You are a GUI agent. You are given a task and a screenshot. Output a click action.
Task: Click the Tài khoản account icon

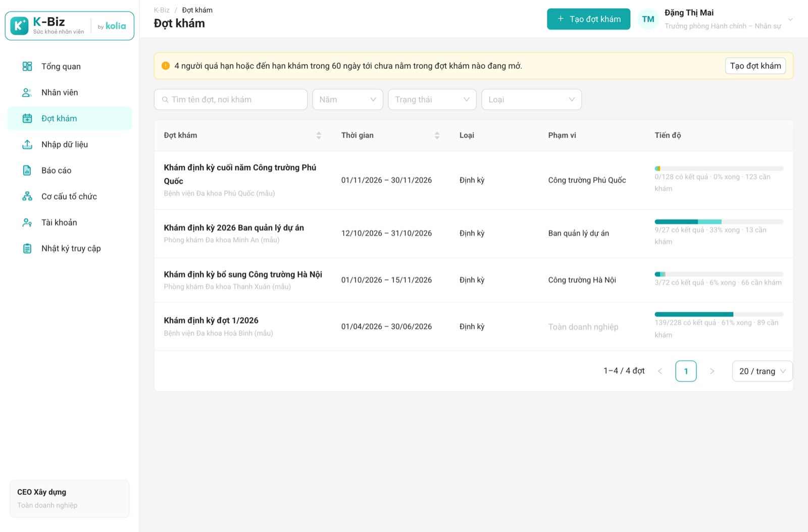27,223
